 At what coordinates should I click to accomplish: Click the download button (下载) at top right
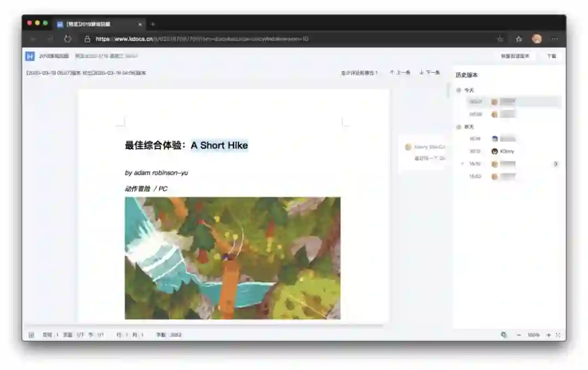(551, 56)
